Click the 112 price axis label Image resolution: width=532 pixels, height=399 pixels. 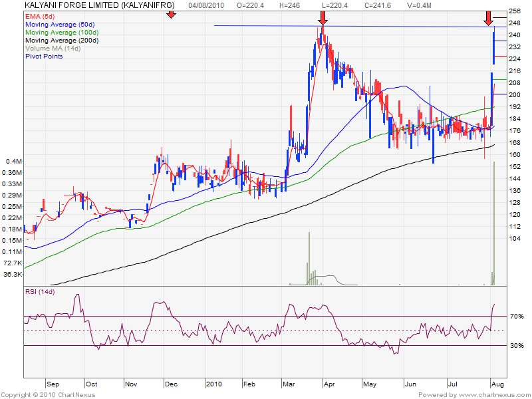[x=515, y=226]
